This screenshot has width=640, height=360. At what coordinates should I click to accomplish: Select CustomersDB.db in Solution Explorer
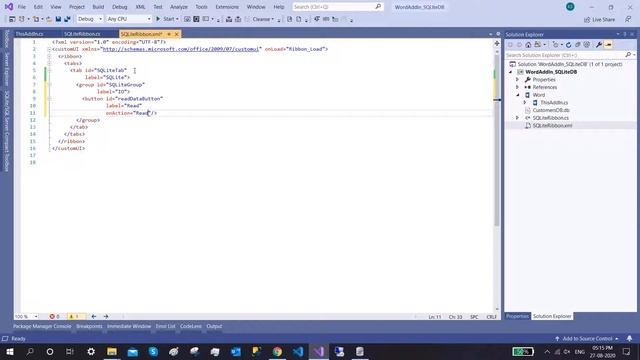point(551,110)
